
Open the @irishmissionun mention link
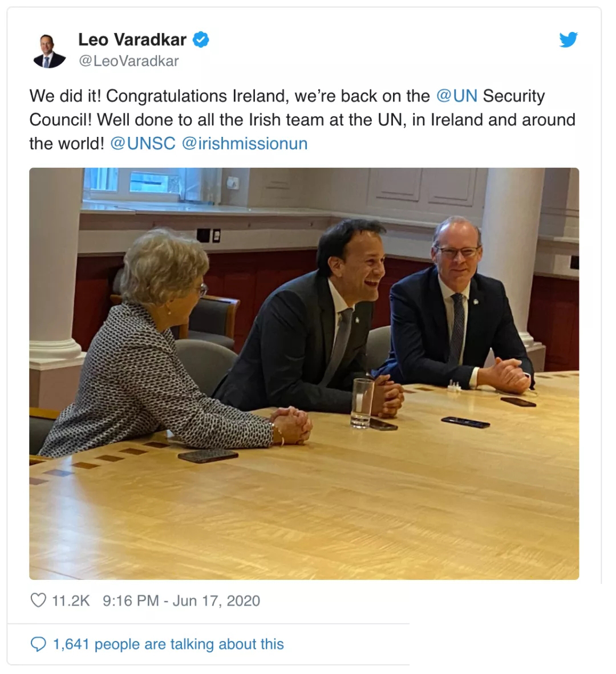245,144
